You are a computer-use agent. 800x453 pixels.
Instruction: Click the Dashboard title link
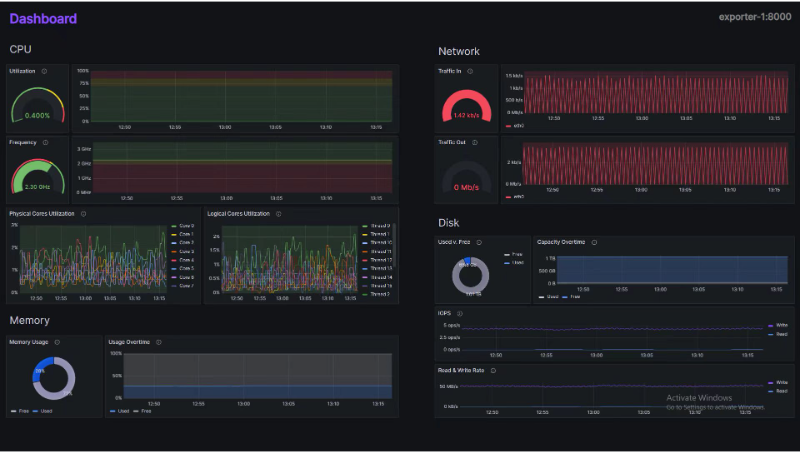coord(43,19)
